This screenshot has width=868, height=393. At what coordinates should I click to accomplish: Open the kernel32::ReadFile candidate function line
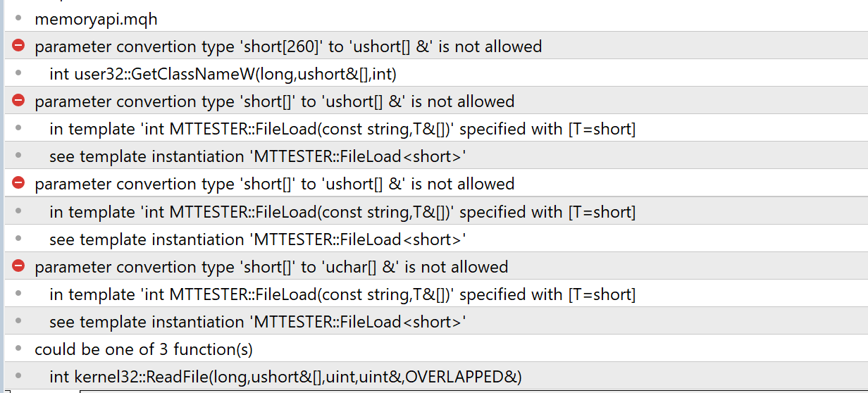coord(285,377)
